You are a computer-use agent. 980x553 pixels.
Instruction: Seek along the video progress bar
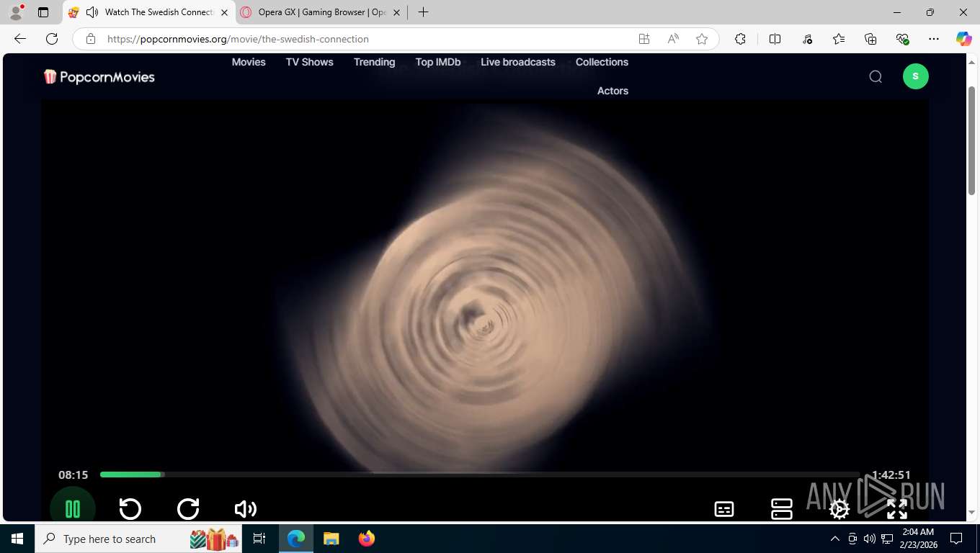pyautogui.click(x=480, y=475)
